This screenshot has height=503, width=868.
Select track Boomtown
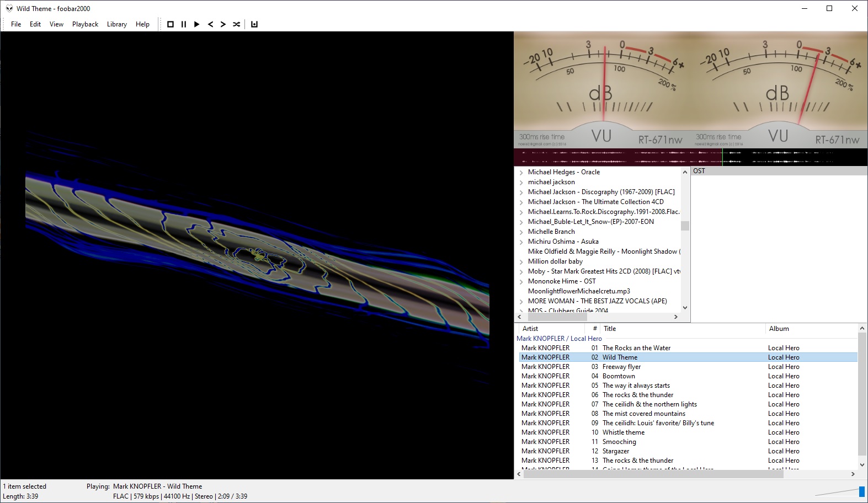[x=688, y=376]
